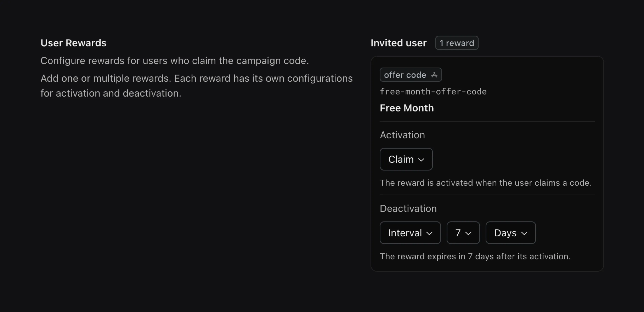The image size is (644, 312).
Task: Open the Interval deactivation dropdown
Action: point(410,233)
